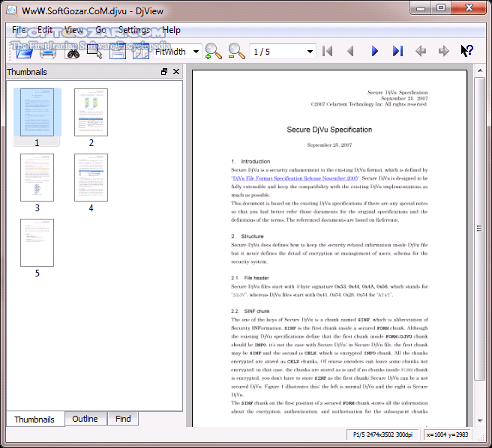
Task: Click the window resize grip at bottom-right corner
Action: click(480, 438)
